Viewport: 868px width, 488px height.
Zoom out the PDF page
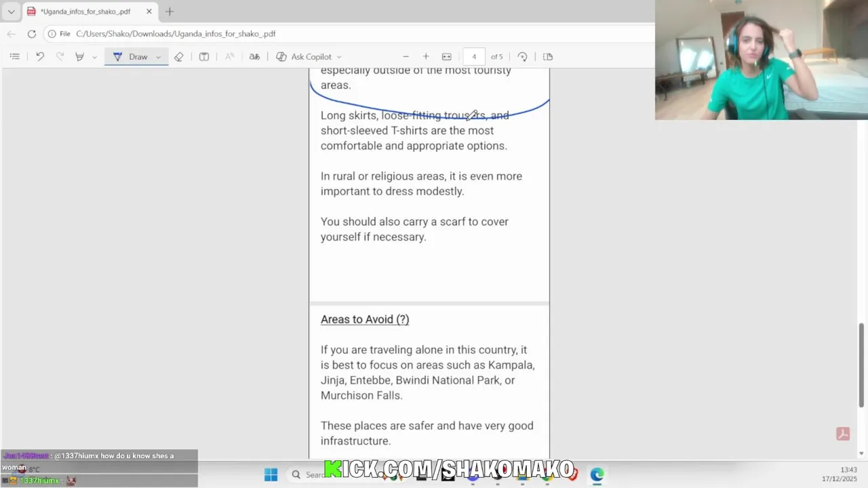406,57
